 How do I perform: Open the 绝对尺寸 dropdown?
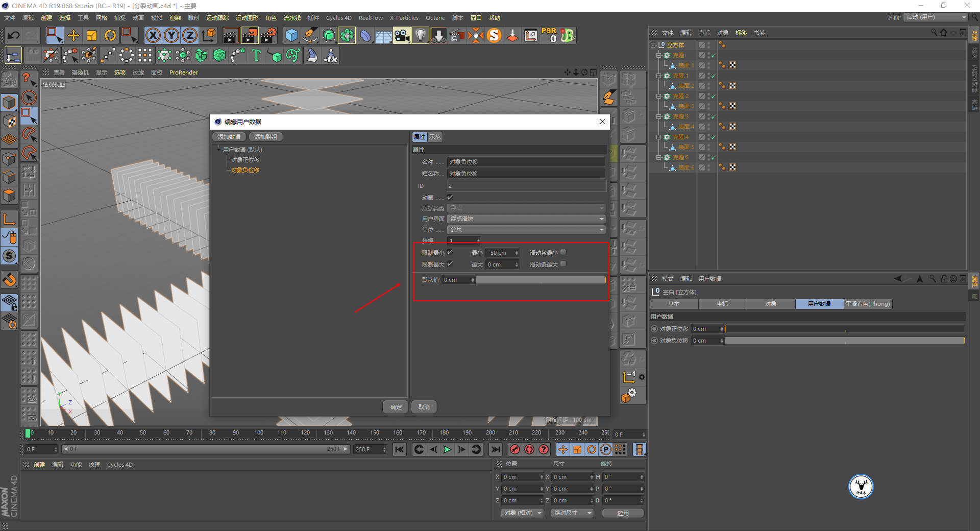click(572, 513)
